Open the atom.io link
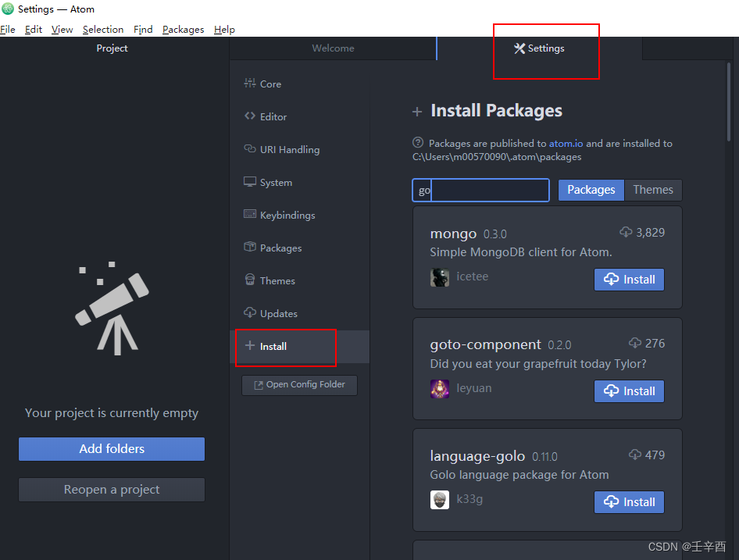This screenshot has width=739, height=560. (566, 143)
